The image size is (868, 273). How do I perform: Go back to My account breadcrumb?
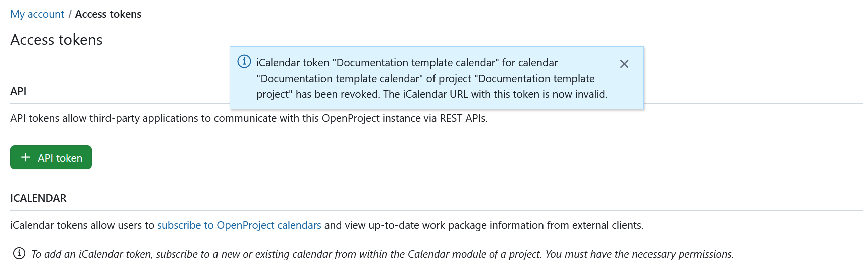click(x=37, y=14)
